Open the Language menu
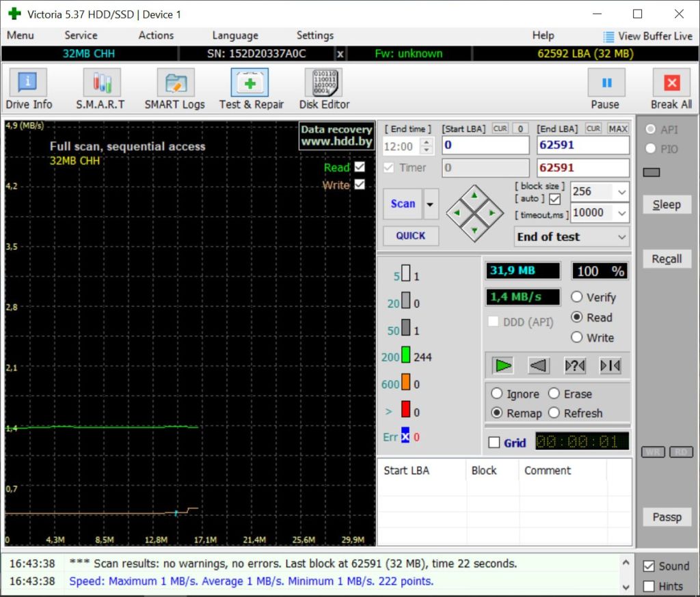 tap(235, 36)
